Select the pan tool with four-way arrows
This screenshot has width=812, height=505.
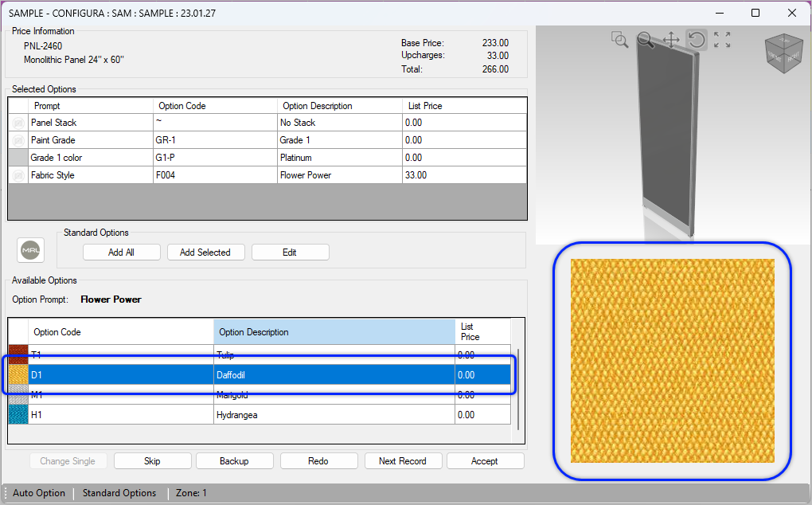(x=671, y=40)
